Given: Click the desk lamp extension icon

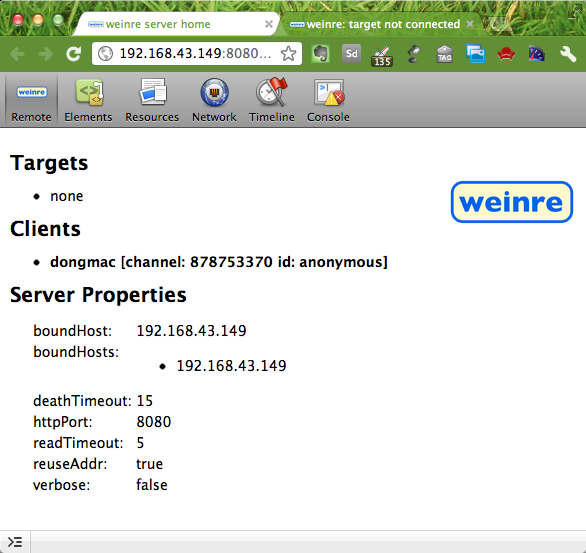Looking at the screenshot, I should click(x=414, y=53).
